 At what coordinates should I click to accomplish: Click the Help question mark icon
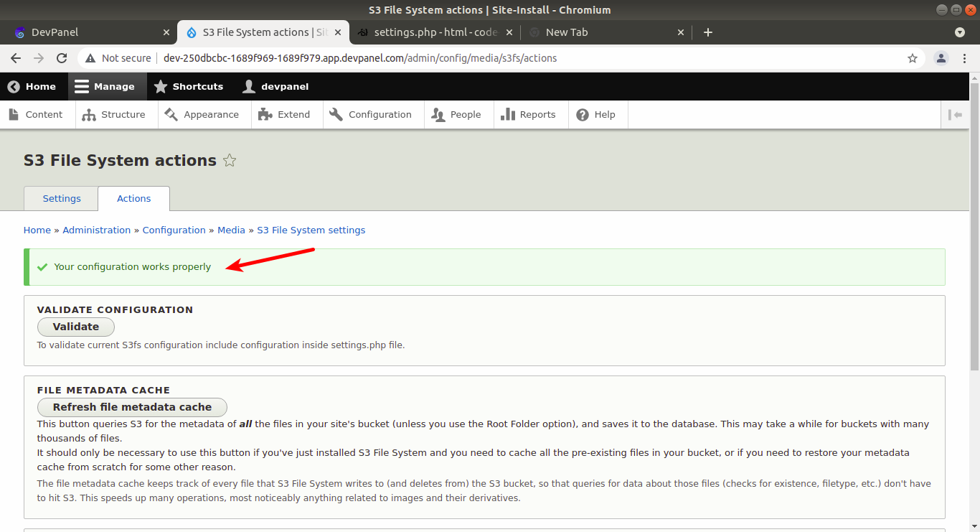click(x=583, y=114)
